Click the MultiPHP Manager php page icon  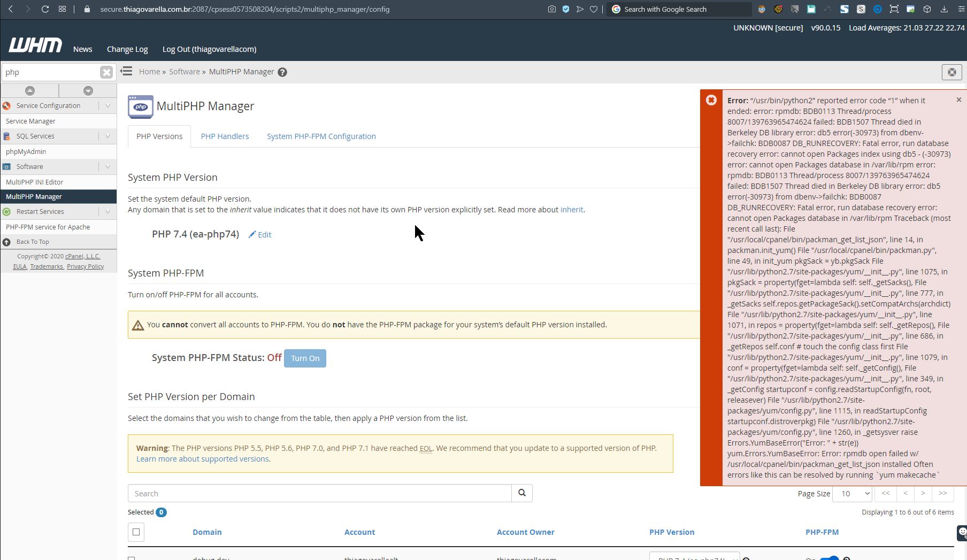tap(141, 106)
